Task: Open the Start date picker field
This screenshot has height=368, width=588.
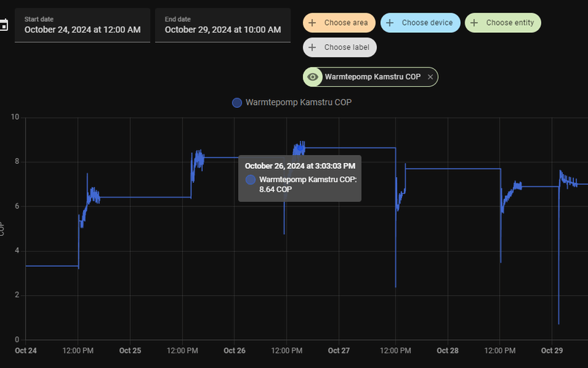Action: [82, 25]
